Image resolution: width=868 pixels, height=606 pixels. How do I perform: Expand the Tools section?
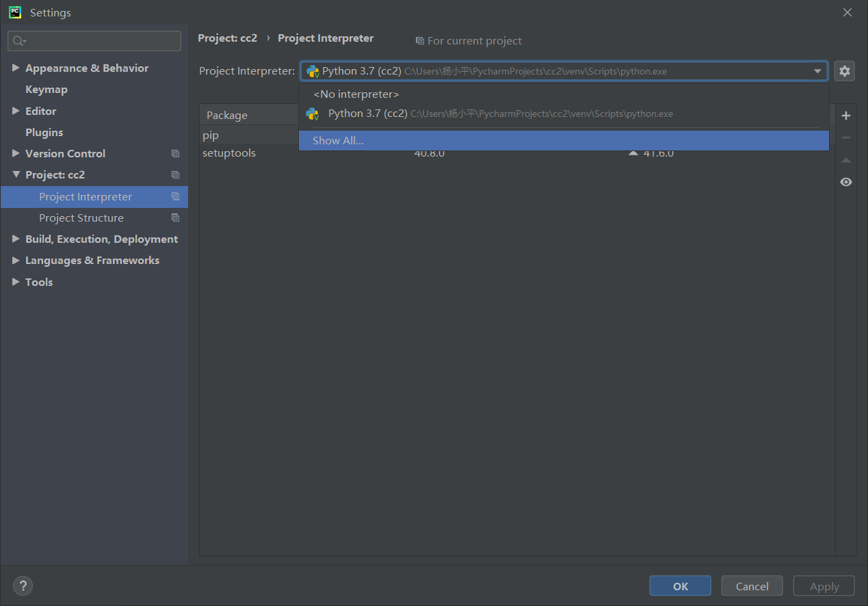[16, 282]
